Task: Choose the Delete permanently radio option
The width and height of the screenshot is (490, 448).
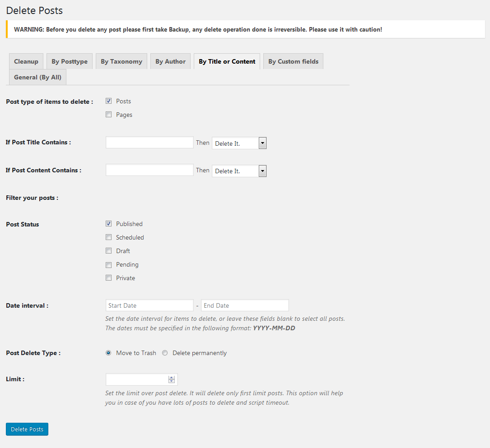Action: pyautogui.click(x=165, y=353)
